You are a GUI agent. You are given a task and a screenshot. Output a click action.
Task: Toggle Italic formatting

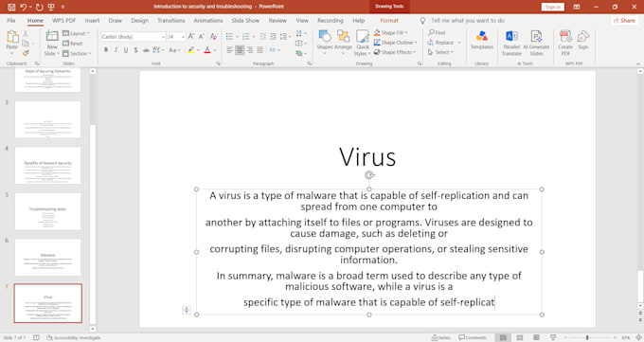pos(116,50)
